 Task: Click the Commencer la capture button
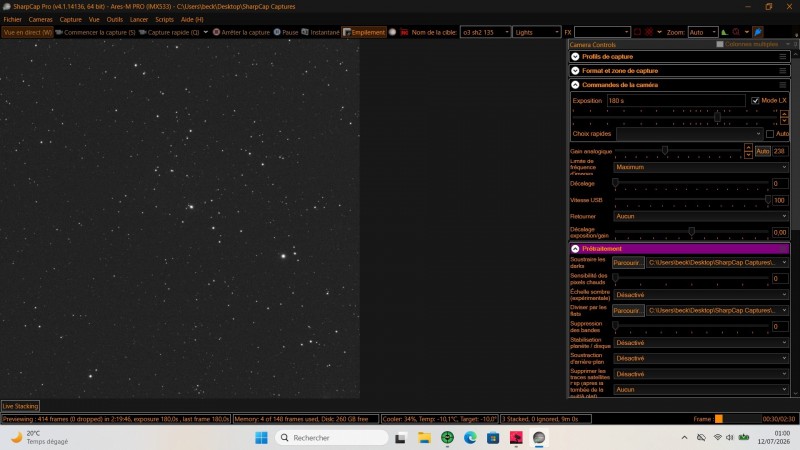95,32
